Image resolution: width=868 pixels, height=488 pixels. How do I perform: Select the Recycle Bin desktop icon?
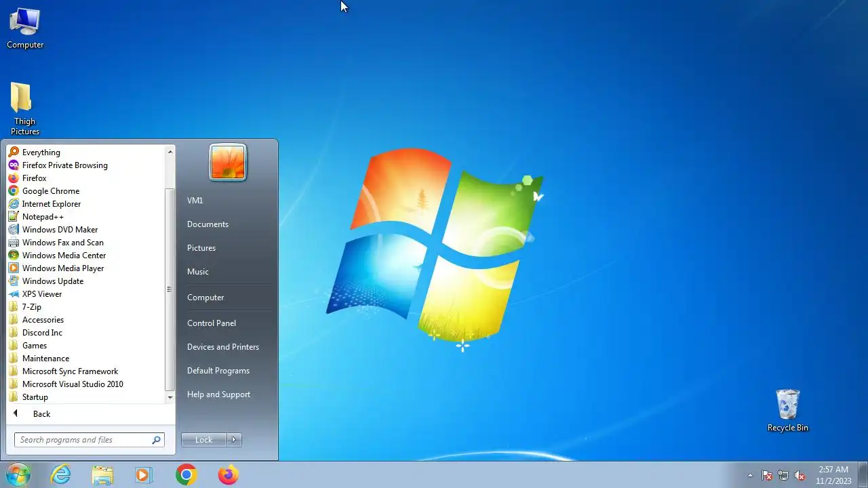[787, 410]
